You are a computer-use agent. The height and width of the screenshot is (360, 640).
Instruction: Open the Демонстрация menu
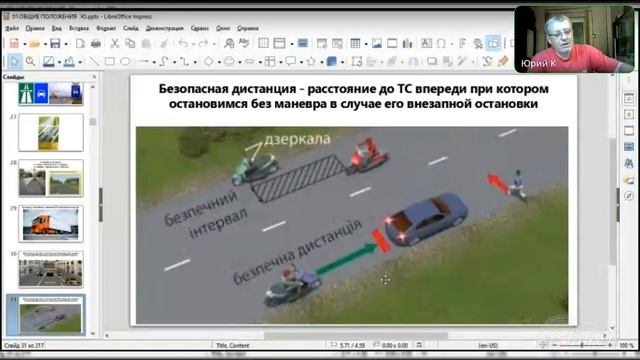(x=164, y=28)
